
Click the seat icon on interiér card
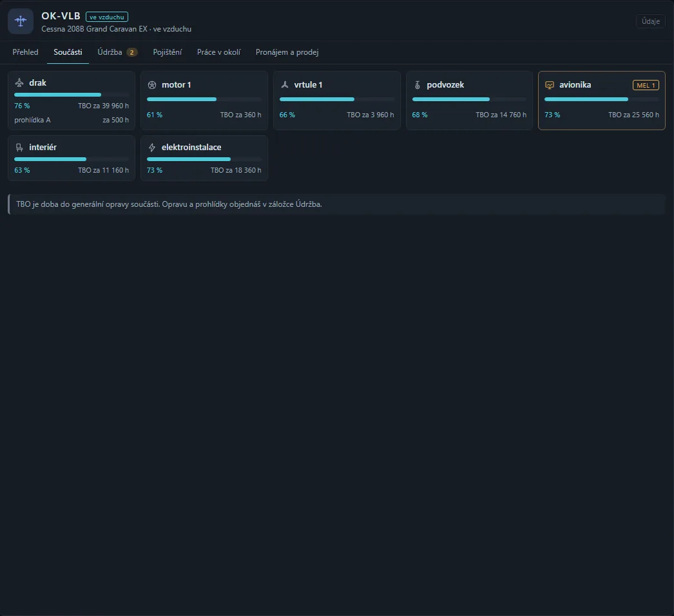(19, 148)
